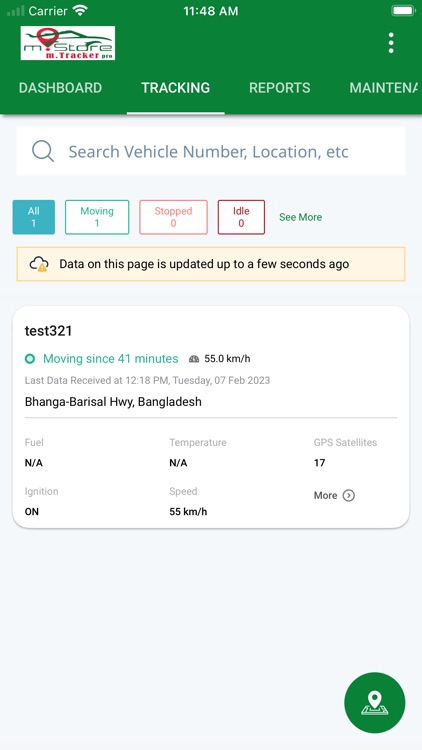
Task: Tap the Last Data Received timestamp
Action: click(147, 381)
